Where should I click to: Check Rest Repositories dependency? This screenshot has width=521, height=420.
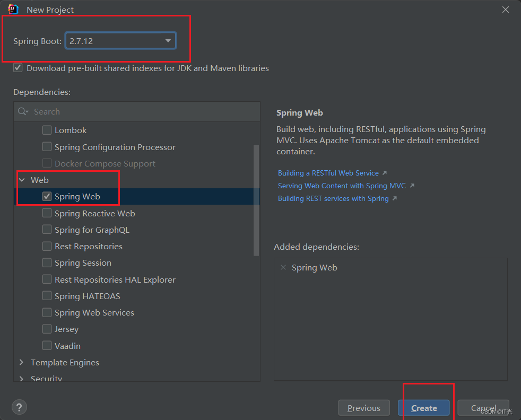(47, 246)
